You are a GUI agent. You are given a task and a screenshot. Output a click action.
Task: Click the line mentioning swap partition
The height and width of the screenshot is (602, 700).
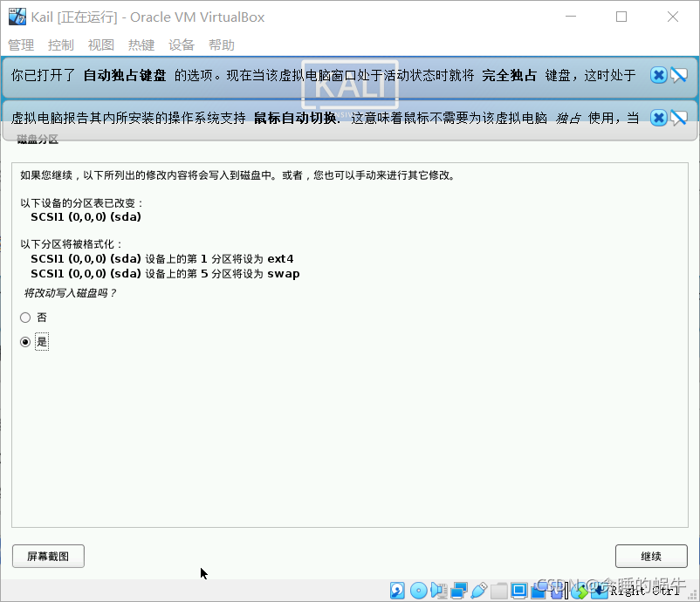point(165,274)
